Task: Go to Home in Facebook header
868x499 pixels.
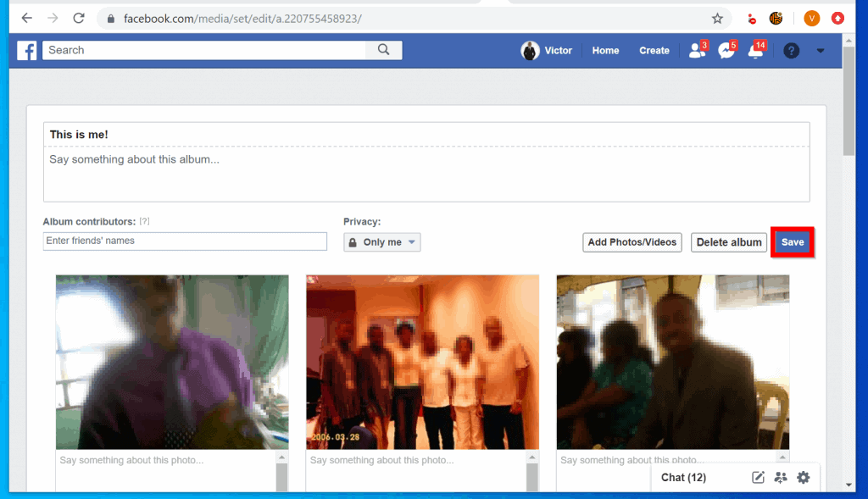Action: [x=605, y=50]
